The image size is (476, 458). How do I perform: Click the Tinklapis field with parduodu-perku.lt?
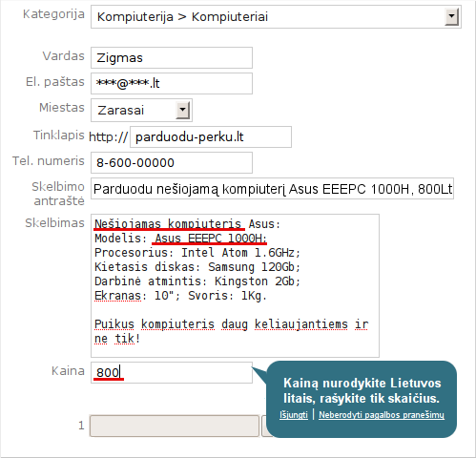211,137
